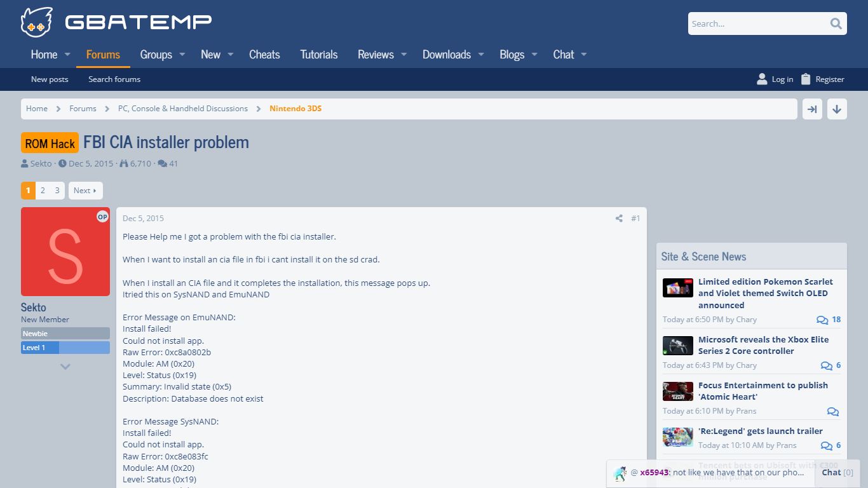Open the Groups nav item
The width and height of the screenshot is (868, 488).
point(156,55)
